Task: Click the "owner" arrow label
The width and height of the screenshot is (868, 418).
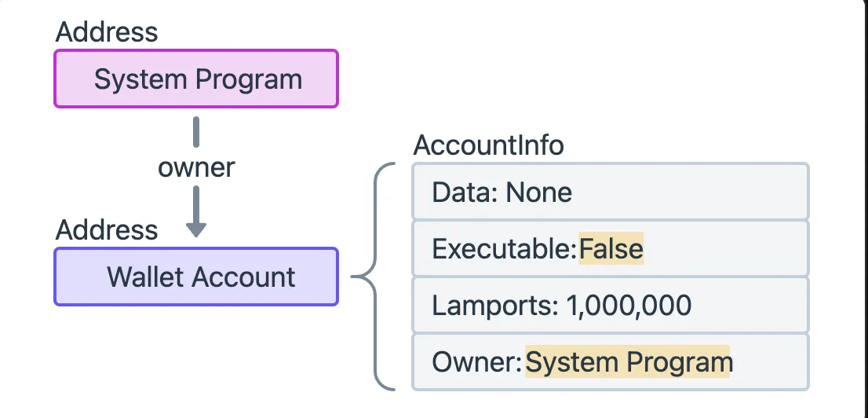Action: [196, 167]
